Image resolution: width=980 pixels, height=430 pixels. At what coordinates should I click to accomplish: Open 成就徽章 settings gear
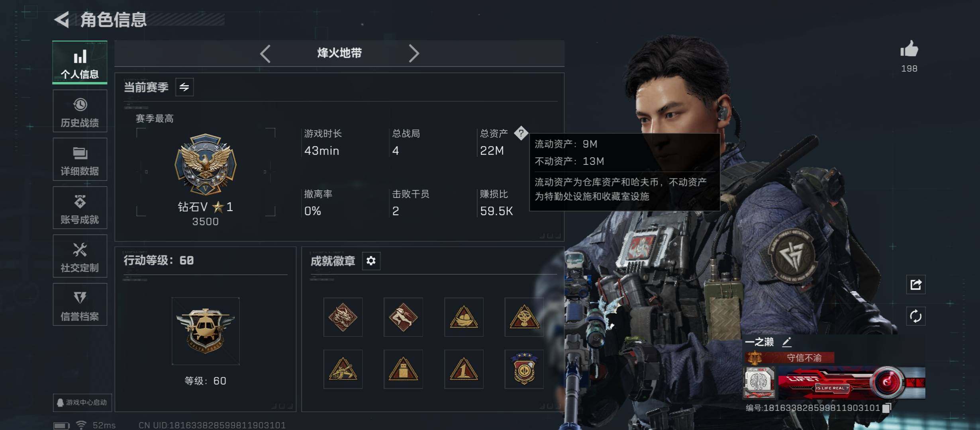371,261
